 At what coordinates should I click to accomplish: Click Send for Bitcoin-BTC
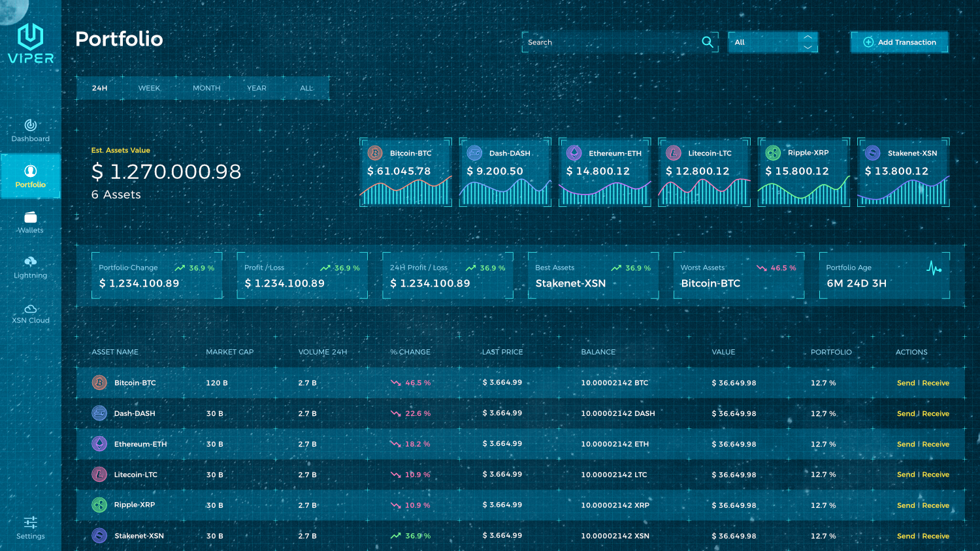(906, 383)
